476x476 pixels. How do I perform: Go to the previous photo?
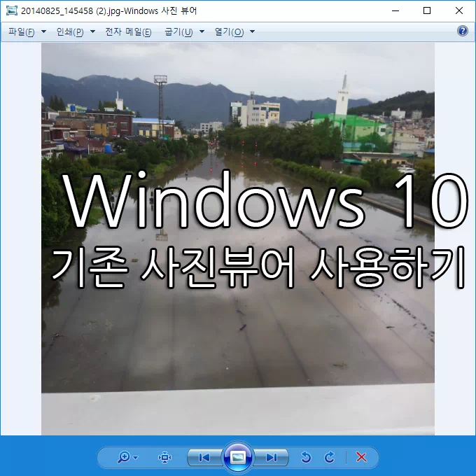[204, 458]
